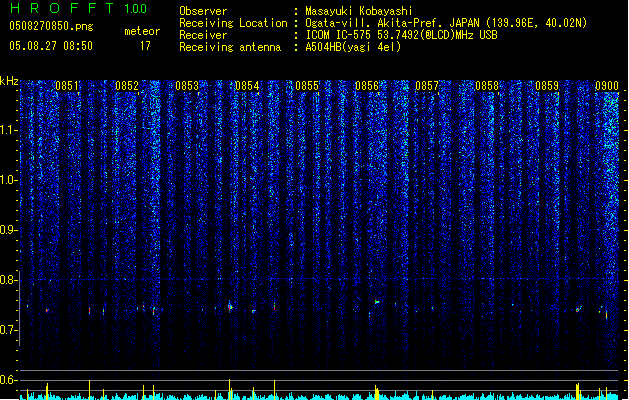Click the meteor echo below the 0856 marker
The image size is (629, 400).
click(x=377, y=302)
